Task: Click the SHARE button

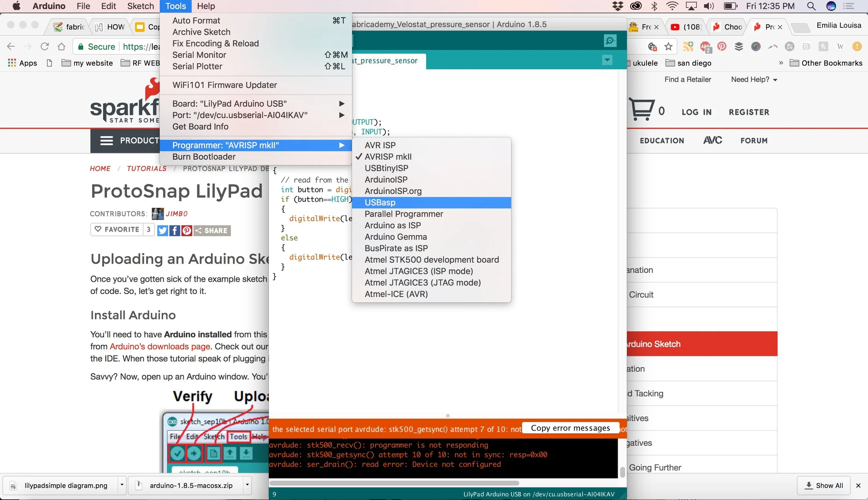Action: (212, 230)
